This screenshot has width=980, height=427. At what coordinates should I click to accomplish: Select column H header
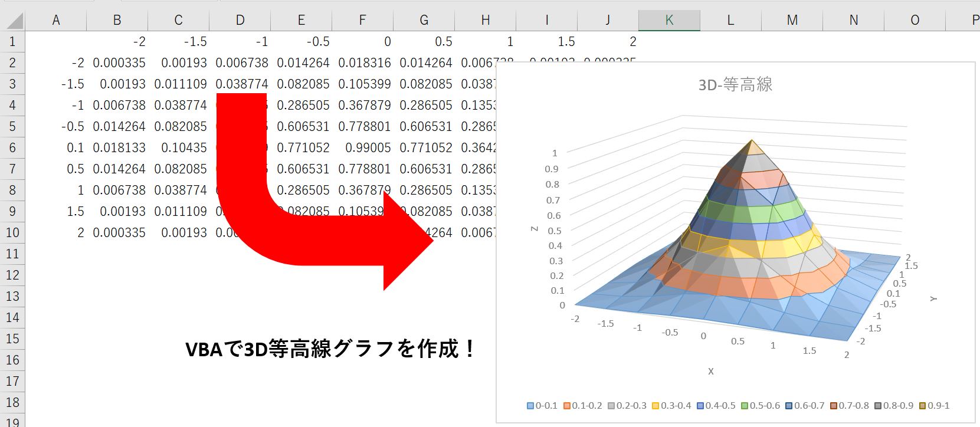tap(486, 21)
